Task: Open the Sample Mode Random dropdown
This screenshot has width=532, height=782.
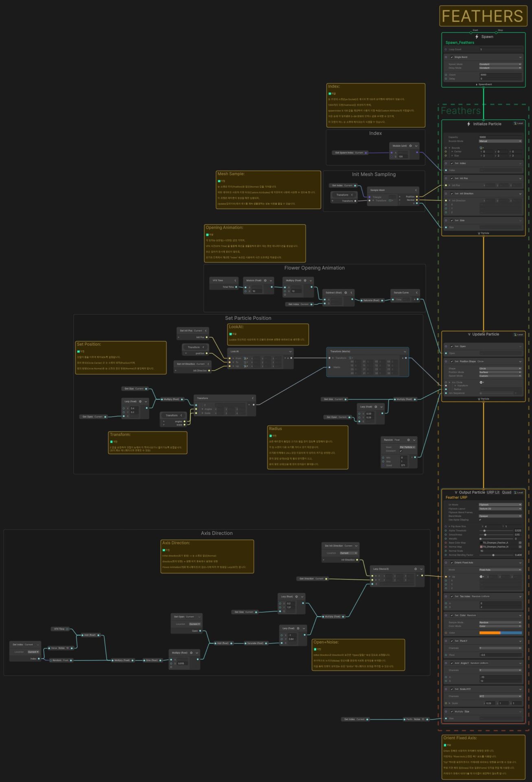Action: (500, 623)
